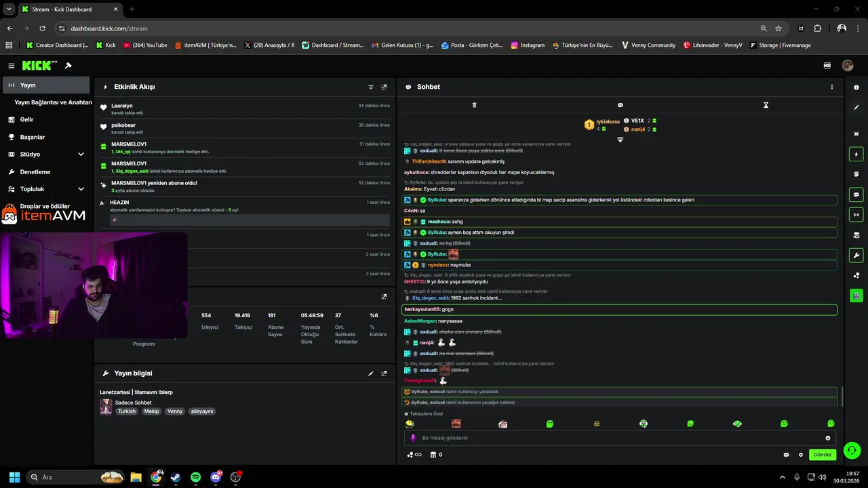Open the itemAVM Droplar ve ödüller banner
Image resolution: width=868 pixels, height=488 pixels.
45,213
